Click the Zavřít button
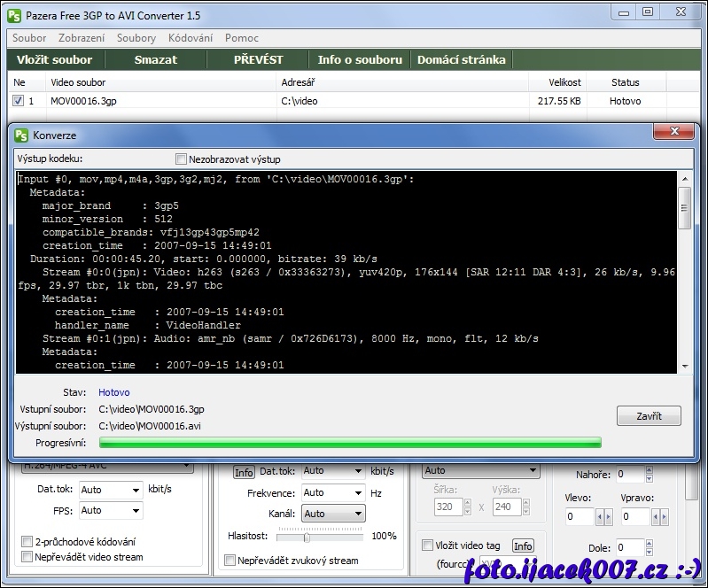708x588 pixels. (x=649, y=416)
